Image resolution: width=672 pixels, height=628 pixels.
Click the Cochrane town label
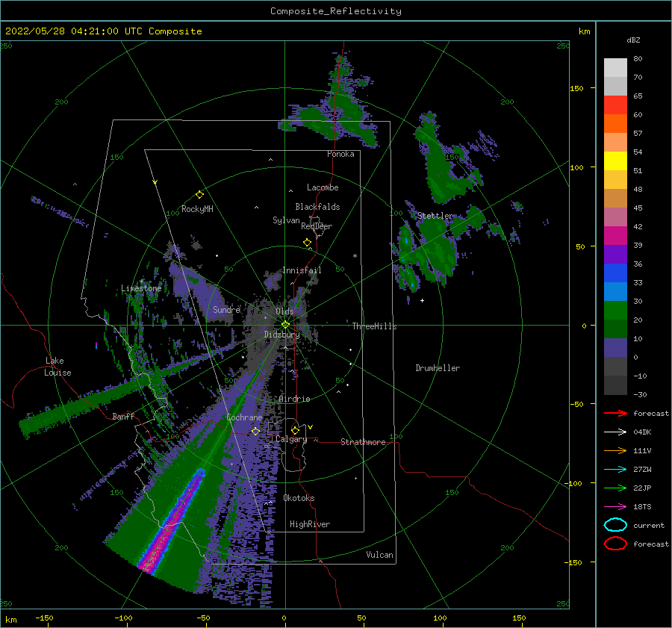(x=244, y=417)
